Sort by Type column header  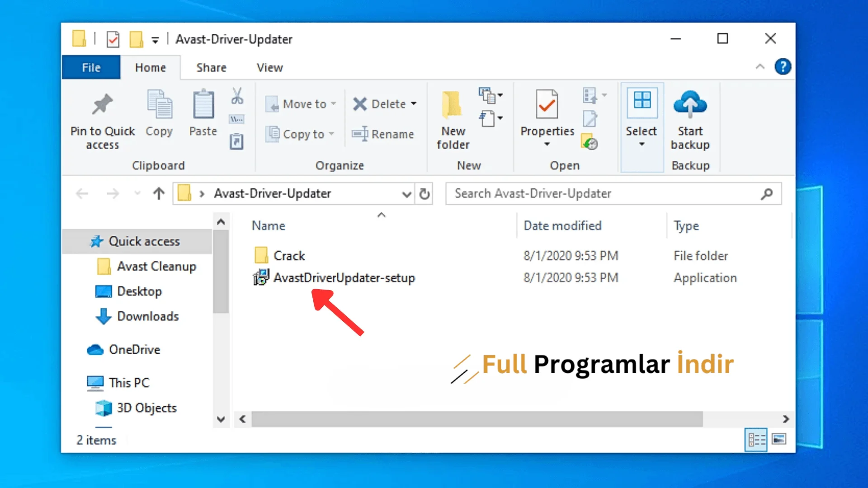(x=686, y=225)
